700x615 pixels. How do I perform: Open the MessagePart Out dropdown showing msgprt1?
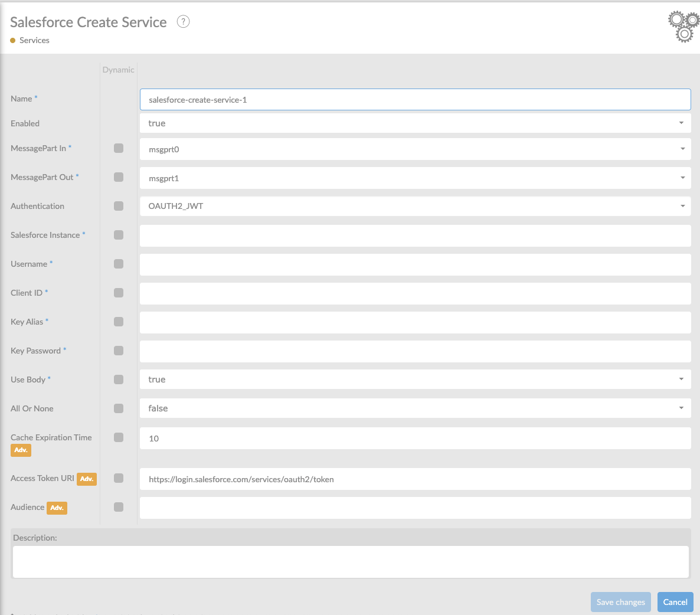(x=415, y=178)
